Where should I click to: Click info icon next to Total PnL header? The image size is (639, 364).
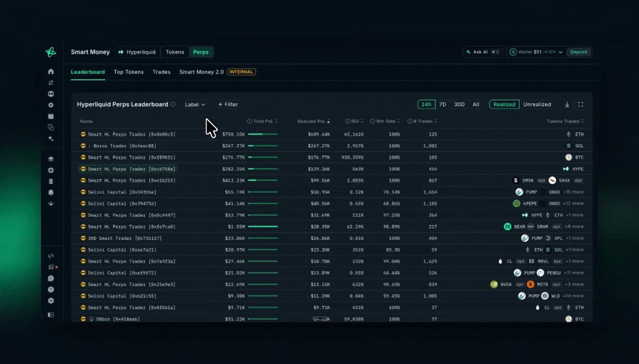[250, 121]
